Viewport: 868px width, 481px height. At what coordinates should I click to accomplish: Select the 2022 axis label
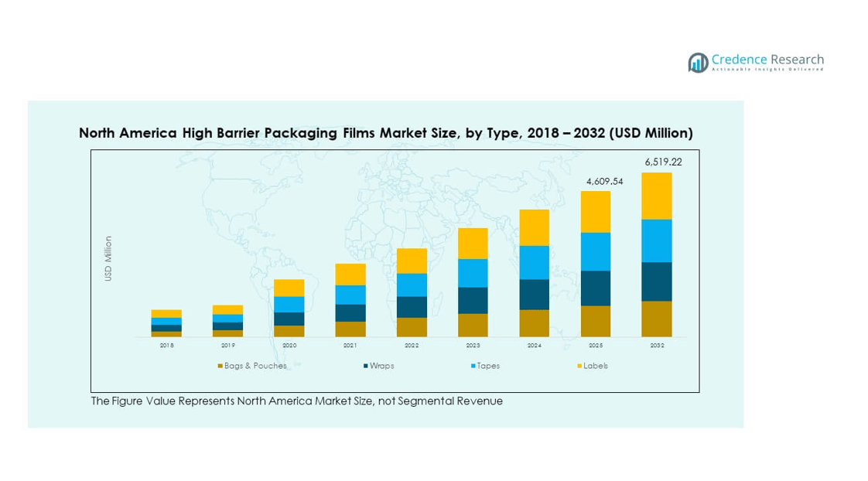click(x=412, y=346)
